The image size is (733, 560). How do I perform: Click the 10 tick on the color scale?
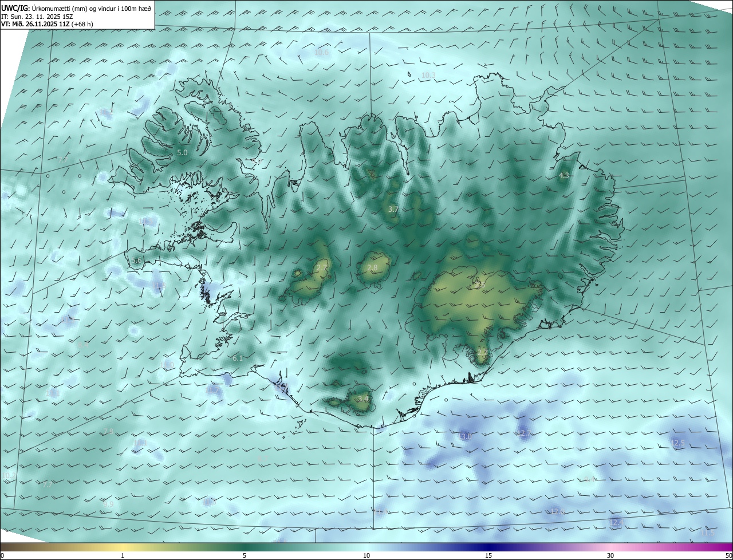[x=366, y=555]
